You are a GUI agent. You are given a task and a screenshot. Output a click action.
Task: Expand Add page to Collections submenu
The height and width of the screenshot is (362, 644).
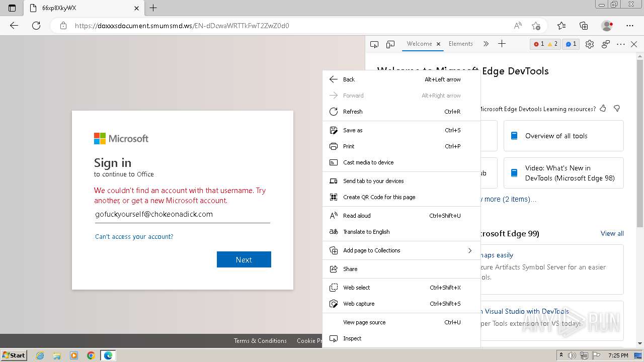[401, 250]
